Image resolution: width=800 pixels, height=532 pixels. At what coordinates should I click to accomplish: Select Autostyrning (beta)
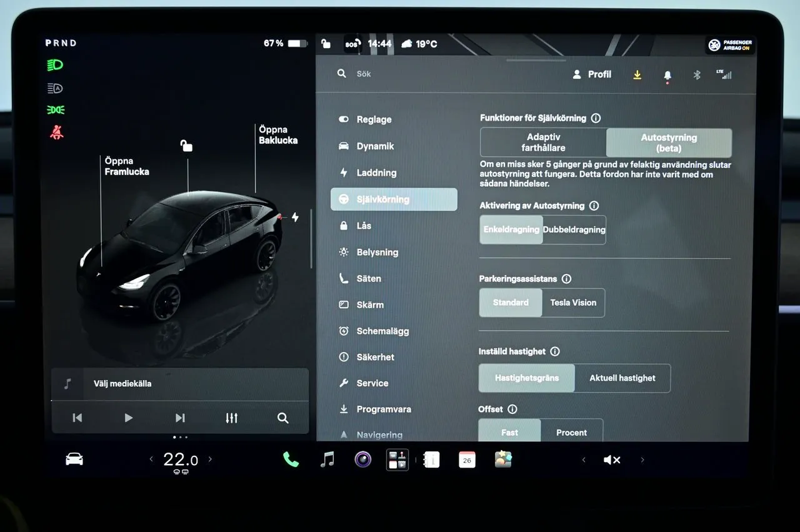click(669, 143)
